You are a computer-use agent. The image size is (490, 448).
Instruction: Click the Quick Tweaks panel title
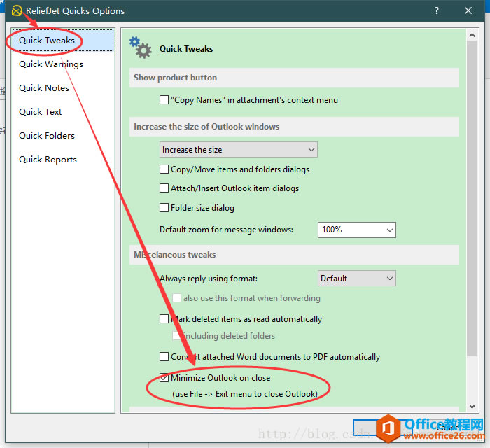pyautogui.click(x=186, y=49)
